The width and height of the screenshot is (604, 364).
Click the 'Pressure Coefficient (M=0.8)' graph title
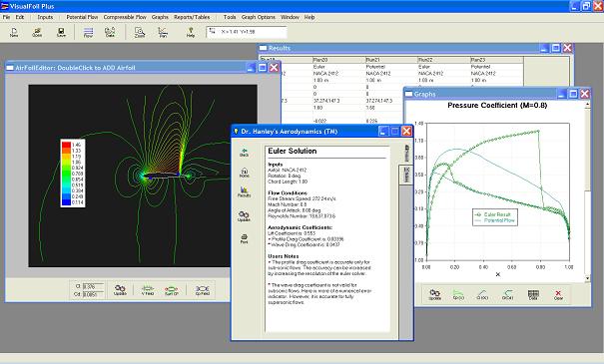pos(497,105)
